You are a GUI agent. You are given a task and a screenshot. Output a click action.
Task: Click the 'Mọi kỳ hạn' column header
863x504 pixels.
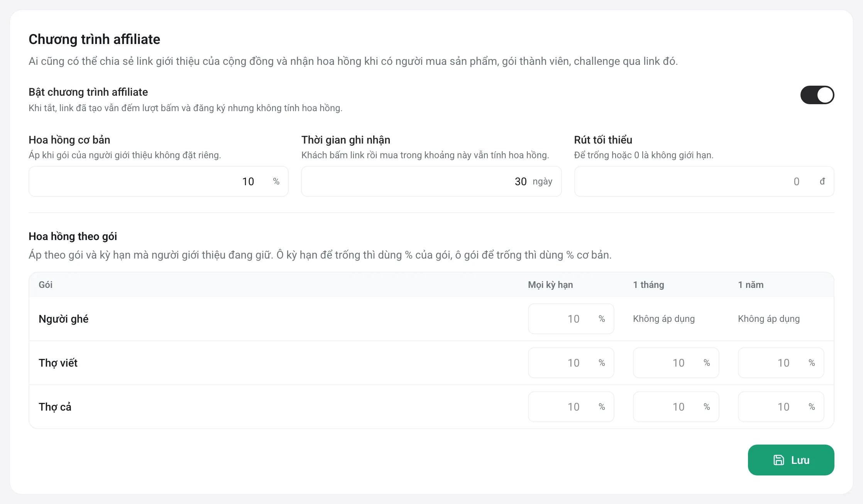point(550,285)
